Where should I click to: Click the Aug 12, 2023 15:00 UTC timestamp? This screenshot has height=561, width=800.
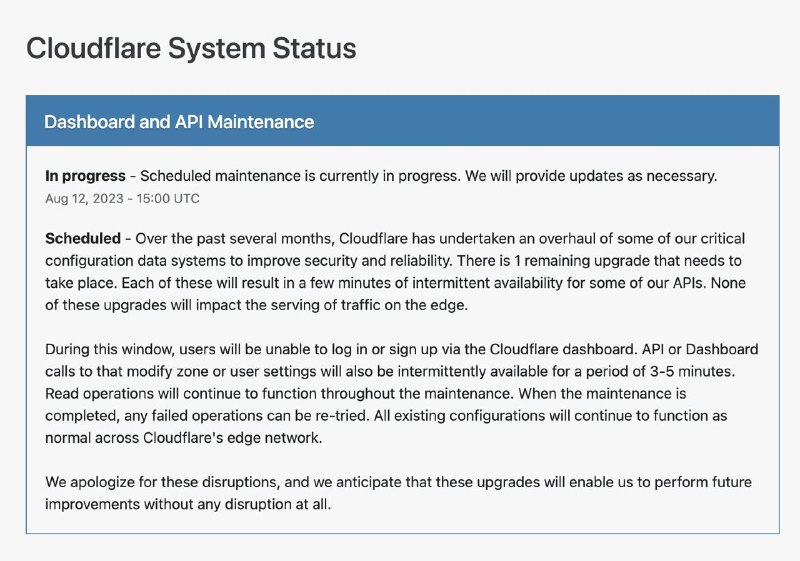[122, 198]
